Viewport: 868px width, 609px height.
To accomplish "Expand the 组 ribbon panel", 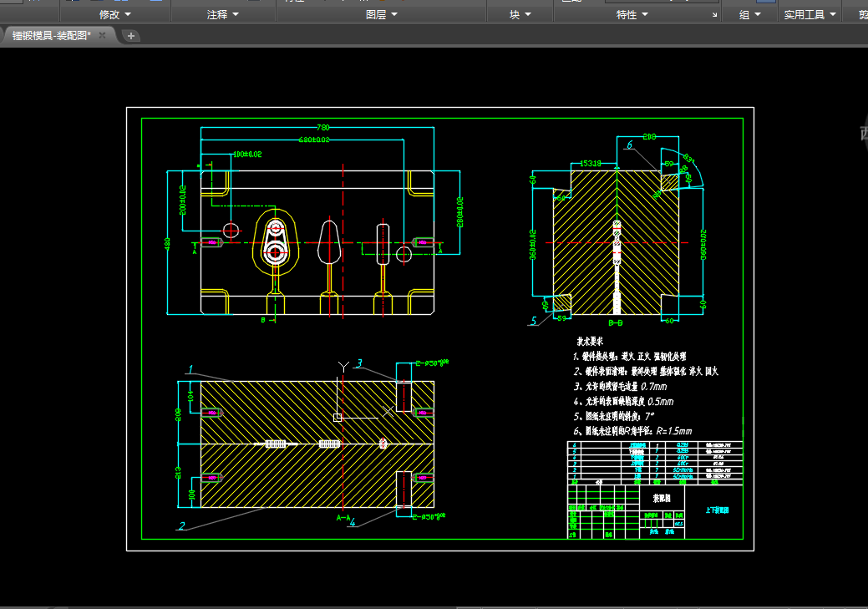I will (749, 14).
